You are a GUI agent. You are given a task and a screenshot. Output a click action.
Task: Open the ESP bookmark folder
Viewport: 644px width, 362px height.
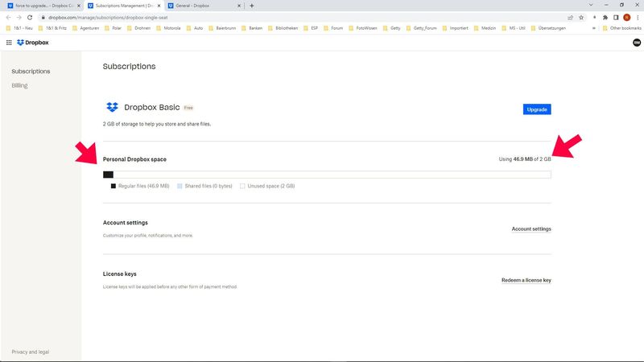coord(311,28)
